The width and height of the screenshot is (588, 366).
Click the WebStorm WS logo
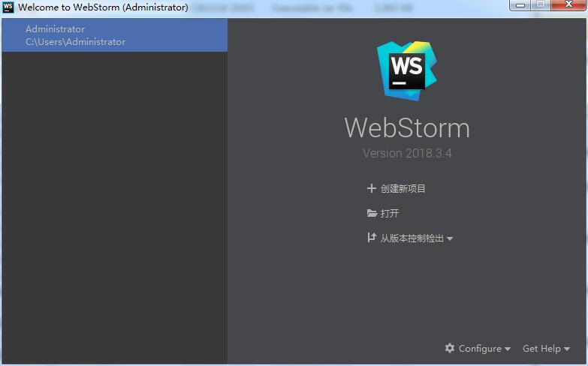[x=407, y=70]
